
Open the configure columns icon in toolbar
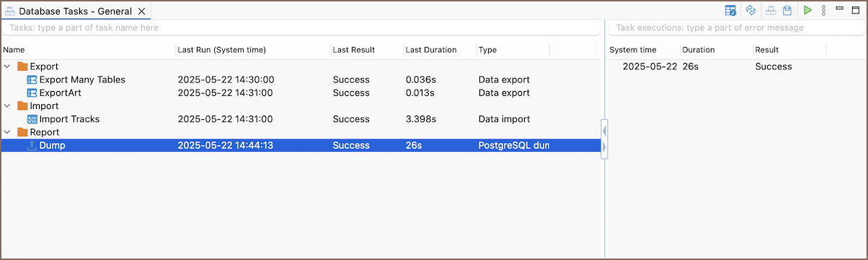tap(731, 10)
